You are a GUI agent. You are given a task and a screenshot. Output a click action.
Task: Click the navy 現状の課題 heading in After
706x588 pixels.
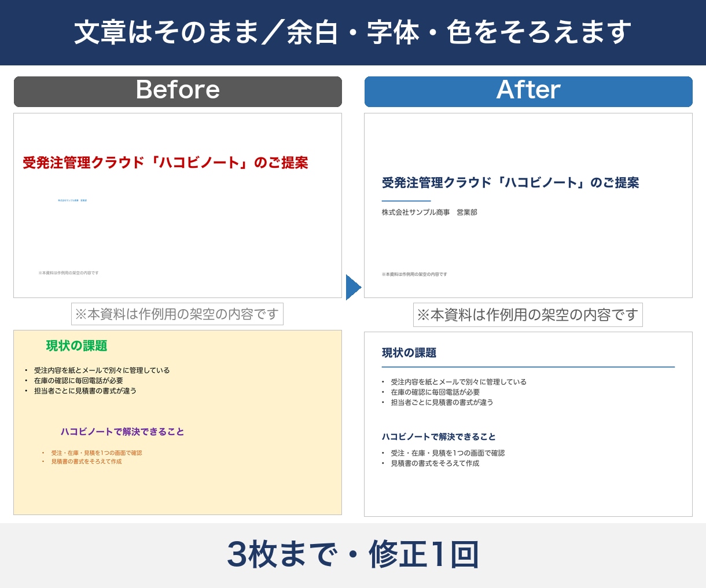tap(409, 353)
